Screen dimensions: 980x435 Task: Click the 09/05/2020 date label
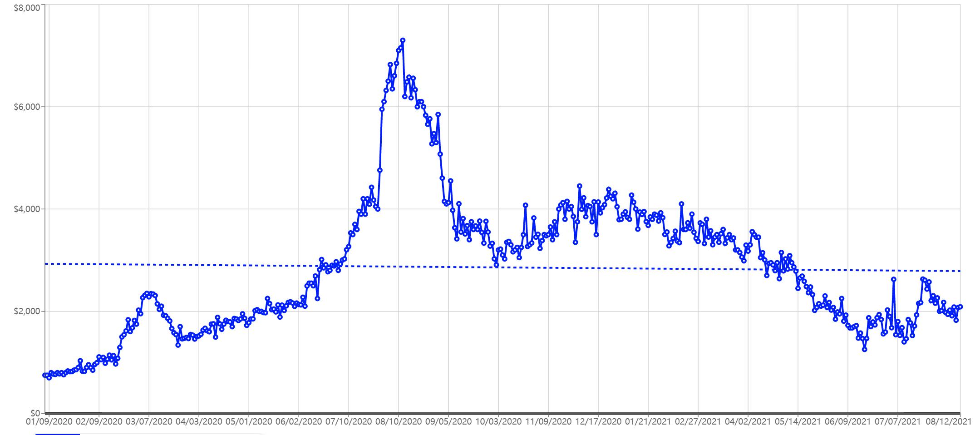pyautogui.click(x=448, y=421)
